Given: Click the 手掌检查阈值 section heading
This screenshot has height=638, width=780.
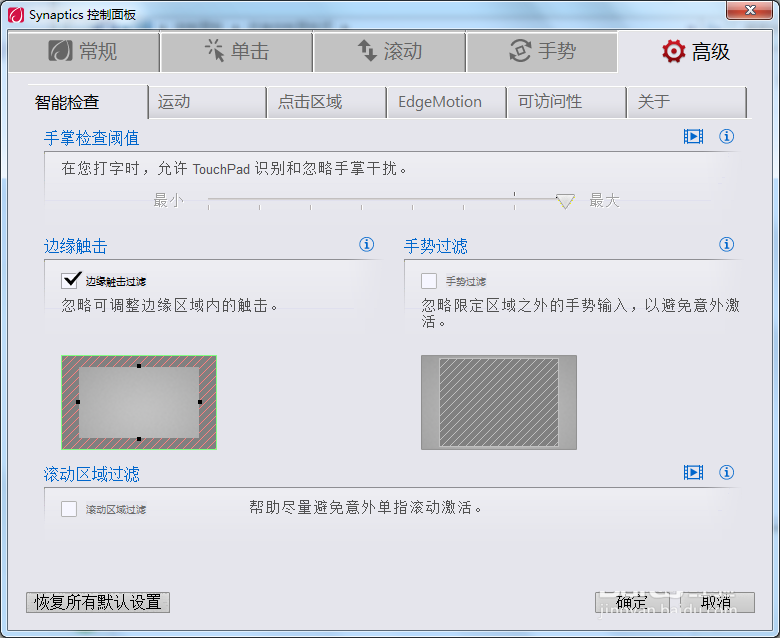Looking at the screenshot, I should (x=92, y=138).
